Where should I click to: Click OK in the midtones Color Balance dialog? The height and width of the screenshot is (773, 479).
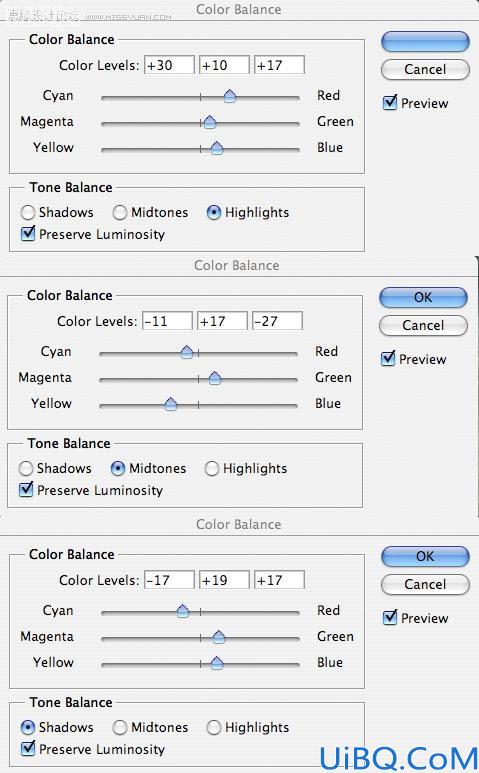423,297
